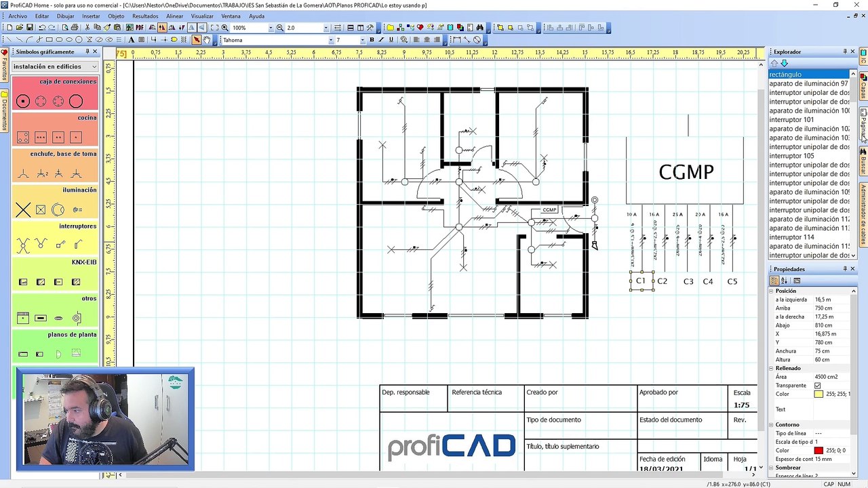Open the Ayuda menu
Viewport: 868px width, 488px height.
pos(257,16)
